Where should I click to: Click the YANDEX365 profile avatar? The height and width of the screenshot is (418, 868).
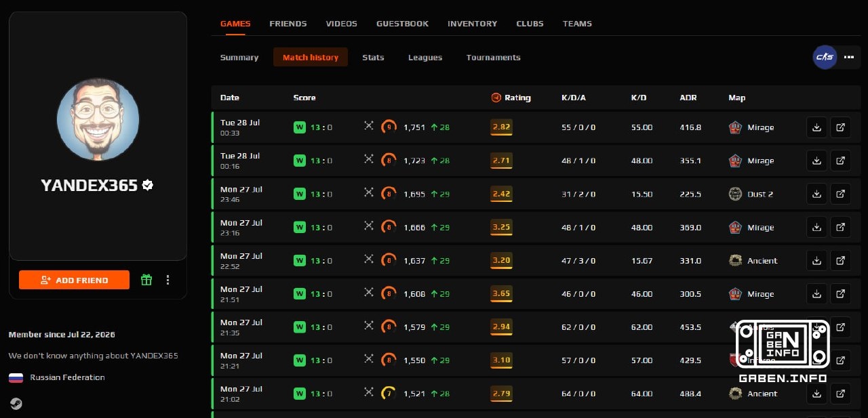click(98, 119)
